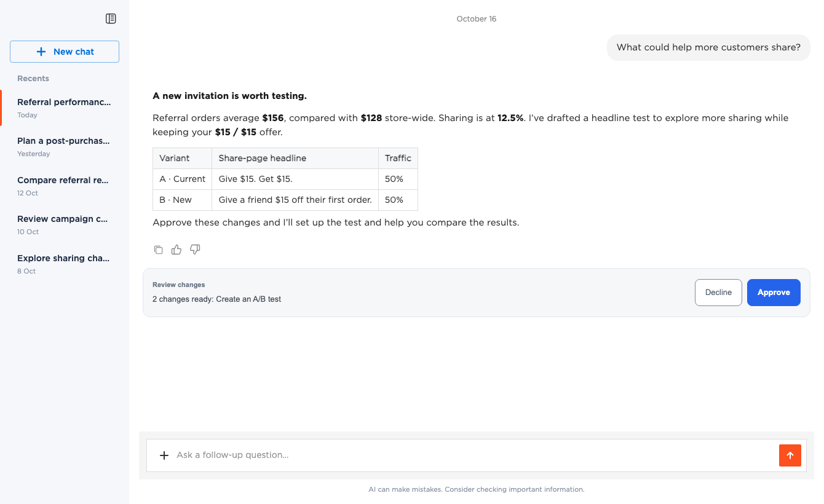Copy the assistant response
824x504 pixels.
pos(159,250)
